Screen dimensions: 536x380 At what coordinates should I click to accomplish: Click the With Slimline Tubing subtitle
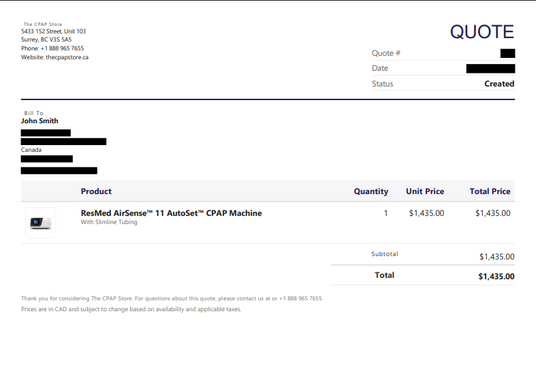(x=109, y=222)
